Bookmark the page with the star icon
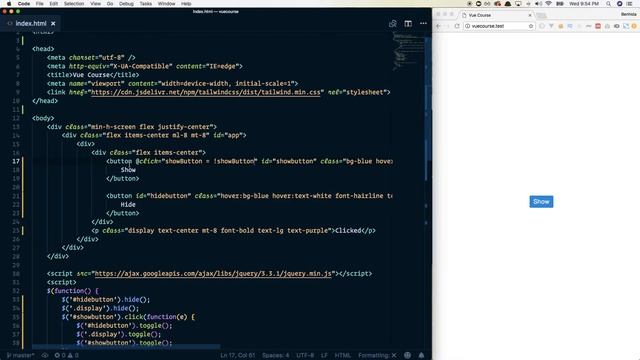Image resolution: width=640 pixels, height=360 pixels. coord(531,26)
